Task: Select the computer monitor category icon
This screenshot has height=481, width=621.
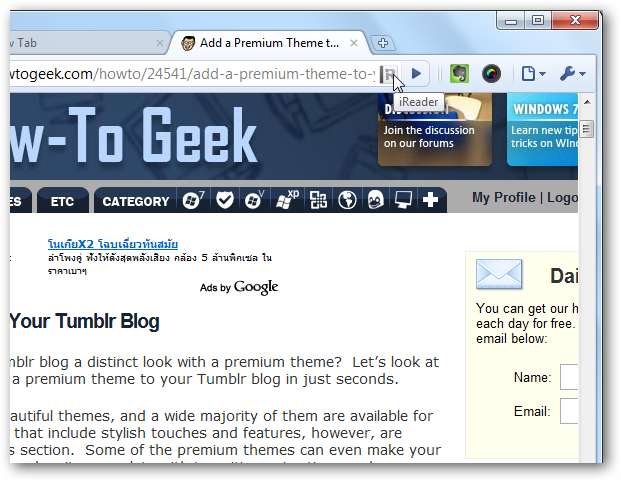Action: 403,200
